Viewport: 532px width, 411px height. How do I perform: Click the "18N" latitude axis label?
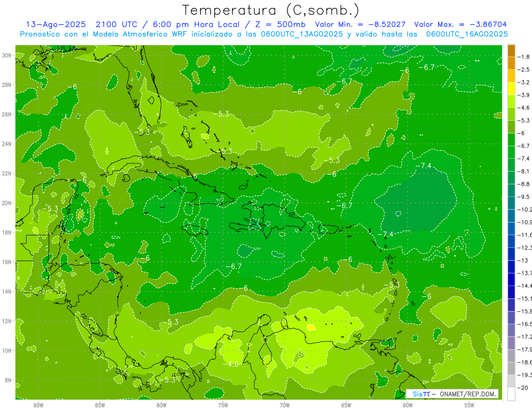[x=7, y=233]
